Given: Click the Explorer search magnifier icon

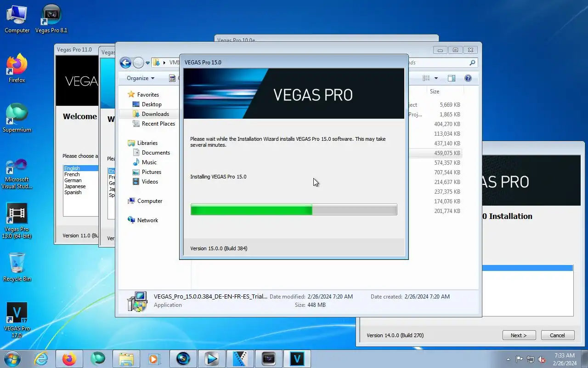Looking at the screenshot, I should [x=472, y=63].
